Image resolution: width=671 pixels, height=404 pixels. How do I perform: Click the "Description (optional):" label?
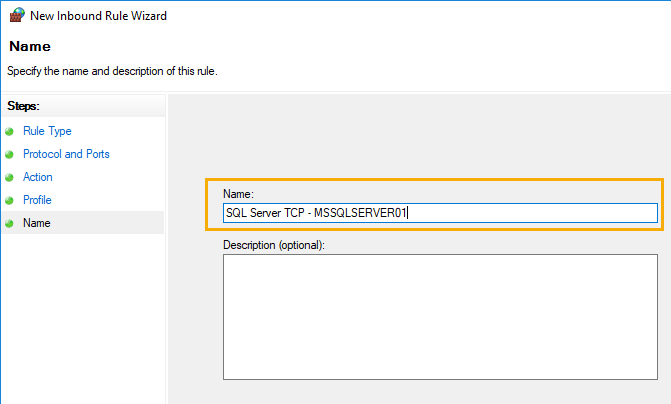click(275, 244)
